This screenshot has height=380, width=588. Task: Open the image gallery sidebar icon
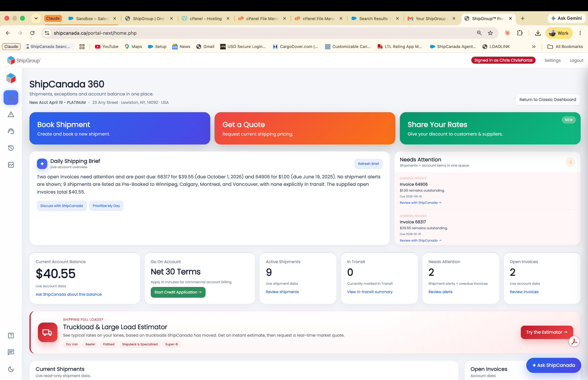pos(11,165)
